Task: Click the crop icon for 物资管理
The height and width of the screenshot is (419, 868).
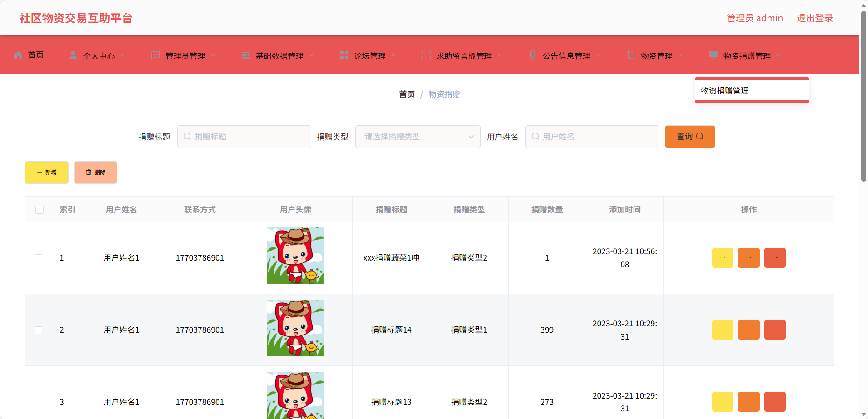Action: 631,55
